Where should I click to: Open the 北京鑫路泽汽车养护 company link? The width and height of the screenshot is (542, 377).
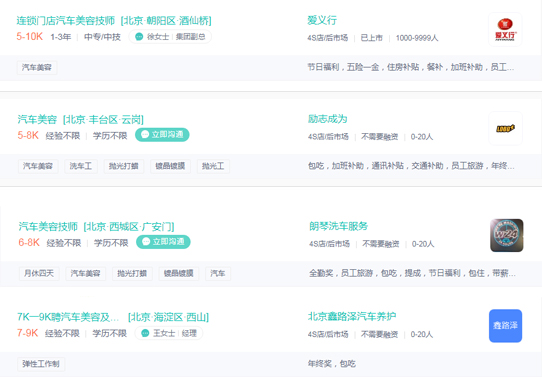[x=352, y=316]
